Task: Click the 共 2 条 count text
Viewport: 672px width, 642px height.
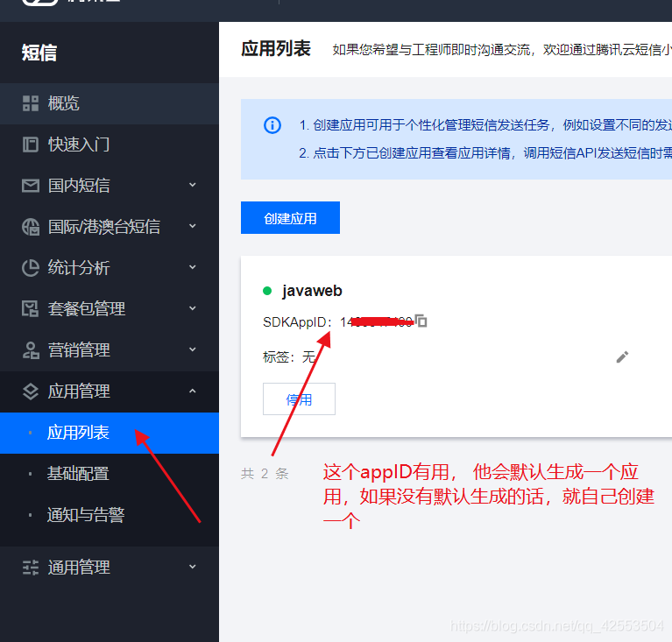Action: click(x=265, y=473)
